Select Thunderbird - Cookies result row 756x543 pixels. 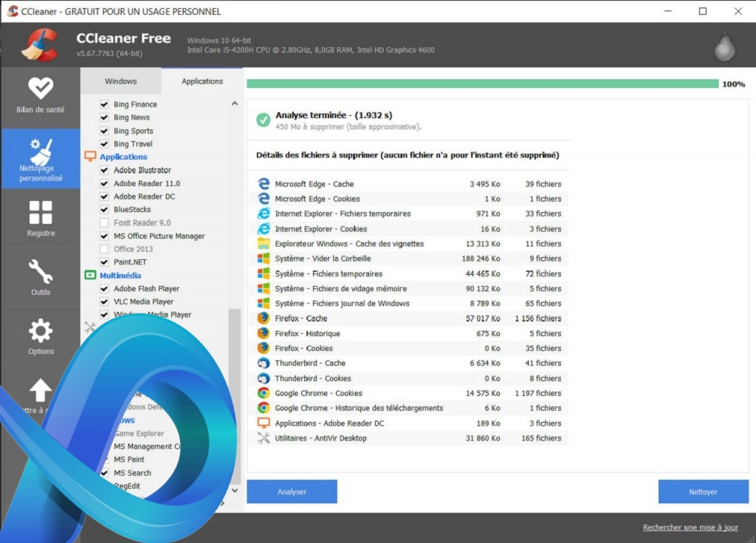(409, 378)
